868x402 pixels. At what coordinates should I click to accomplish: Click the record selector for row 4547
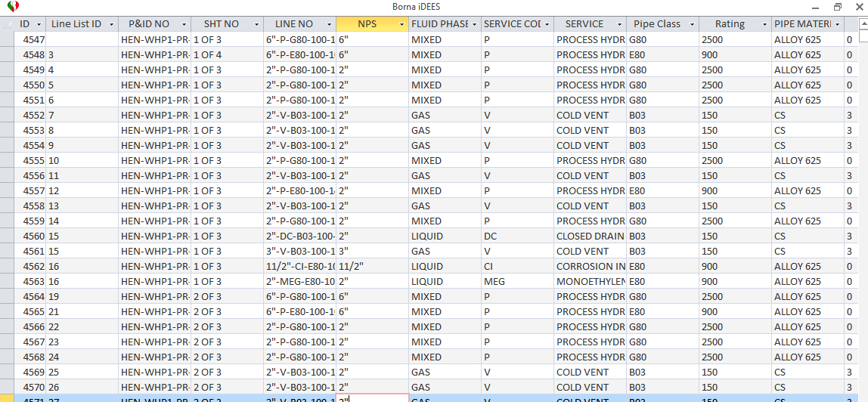click(7, 40)
